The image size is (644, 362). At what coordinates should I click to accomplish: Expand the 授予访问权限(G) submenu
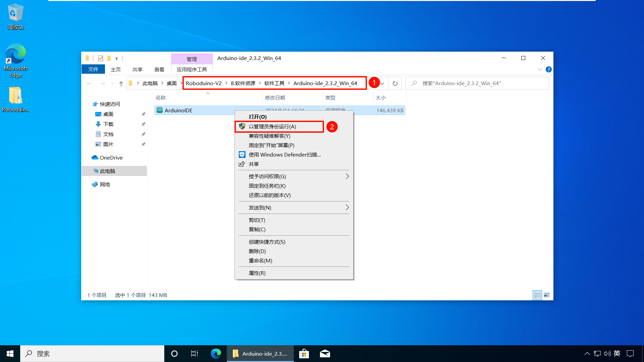[x=294, y=177]
